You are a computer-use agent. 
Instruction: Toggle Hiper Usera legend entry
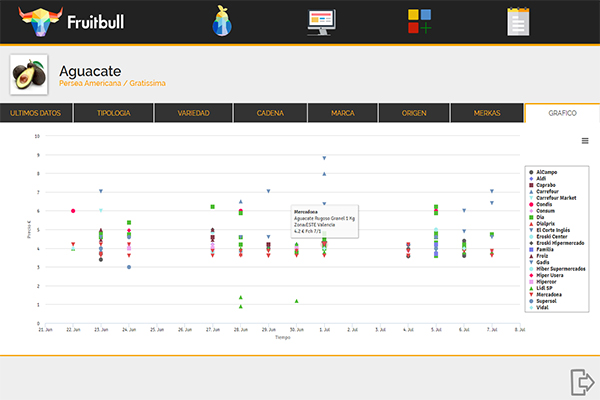546,275
